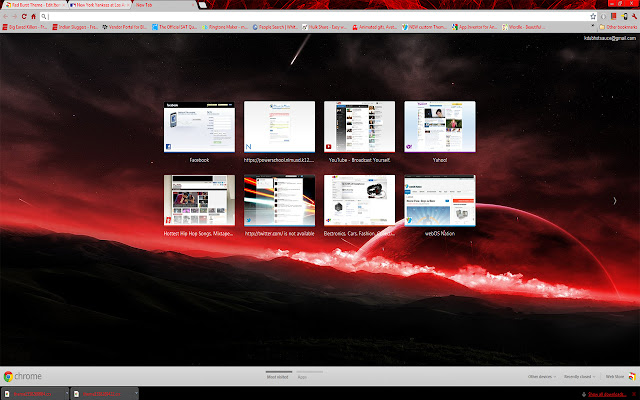Image resolution: width=640 pixels, height=400 pixels.
Task: Open YouTube - Broadcast Yourself thumbnail
Action: [359, 127]
